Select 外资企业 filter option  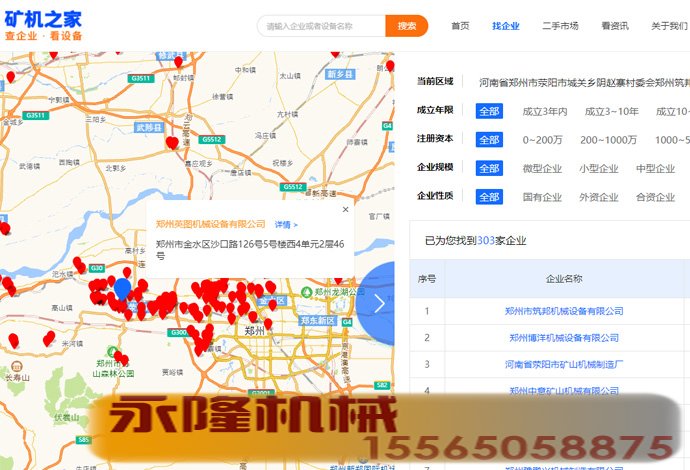pos(598,197)
